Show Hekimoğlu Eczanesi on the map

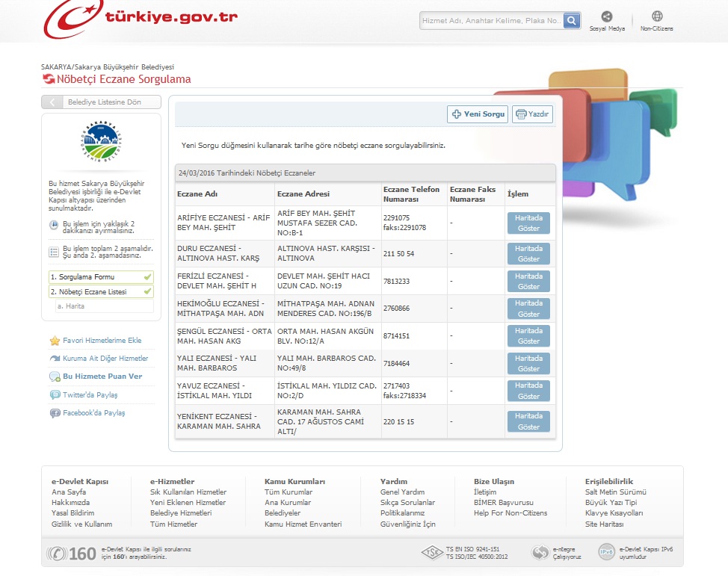pyautogui.click(x=528, y=309)
